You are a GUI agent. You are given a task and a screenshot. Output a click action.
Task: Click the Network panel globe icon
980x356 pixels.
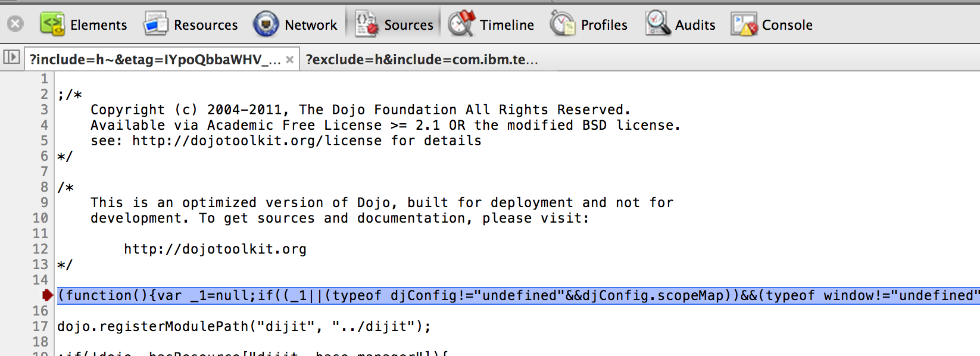[x=266, y=24]
